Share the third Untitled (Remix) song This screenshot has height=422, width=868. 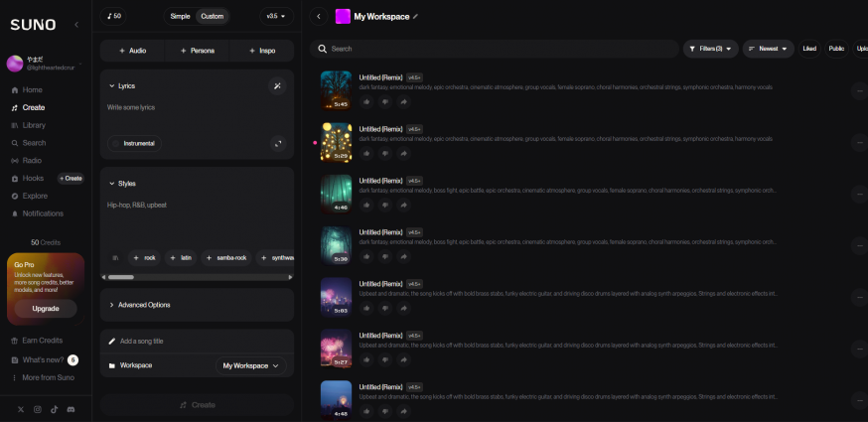[x=404, y=206]
